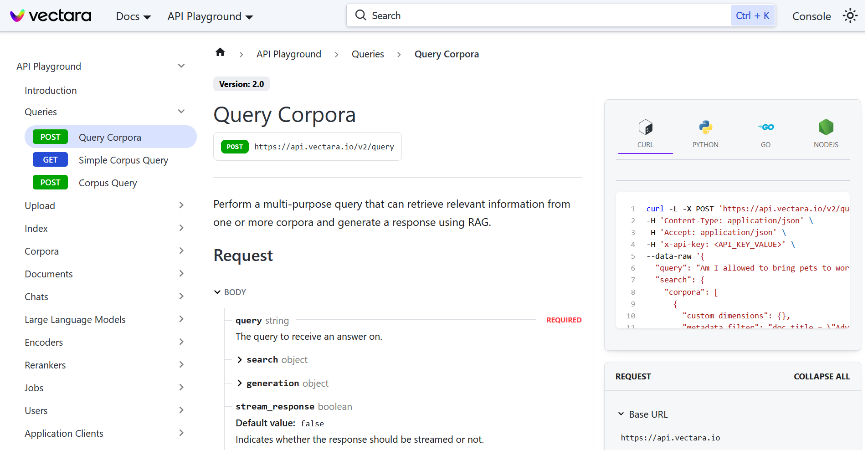
Task: Select the Go language icon
Action: [x=765, y=127]
